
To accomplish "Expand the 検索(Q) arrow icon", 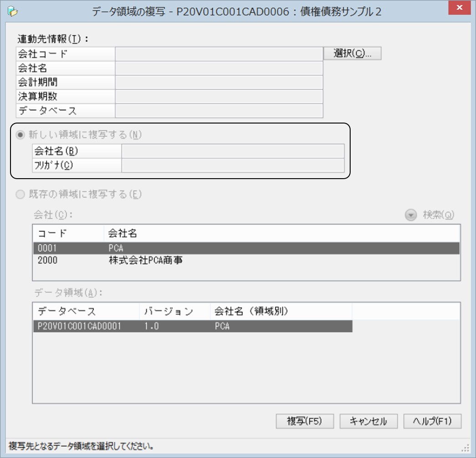I will click(411, 216).
